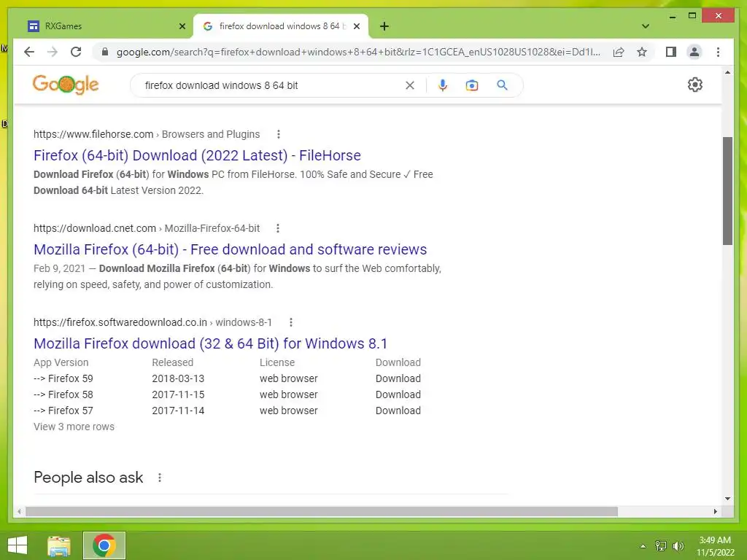Image resolution: width=747 pixels, height=560 pixels.
Task: Click the People also ask heading
Action: [88, 477]
